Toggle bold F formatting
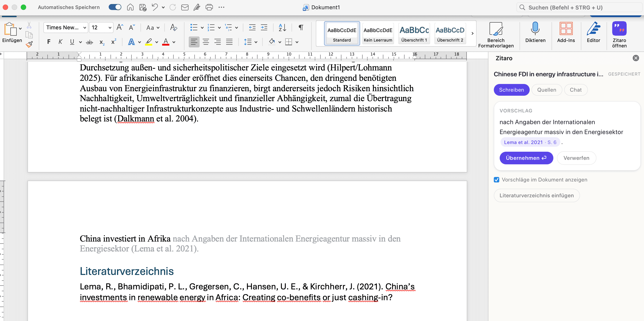Image resolution: width=644 pixels, height=321 pixels. click(49, 42)
